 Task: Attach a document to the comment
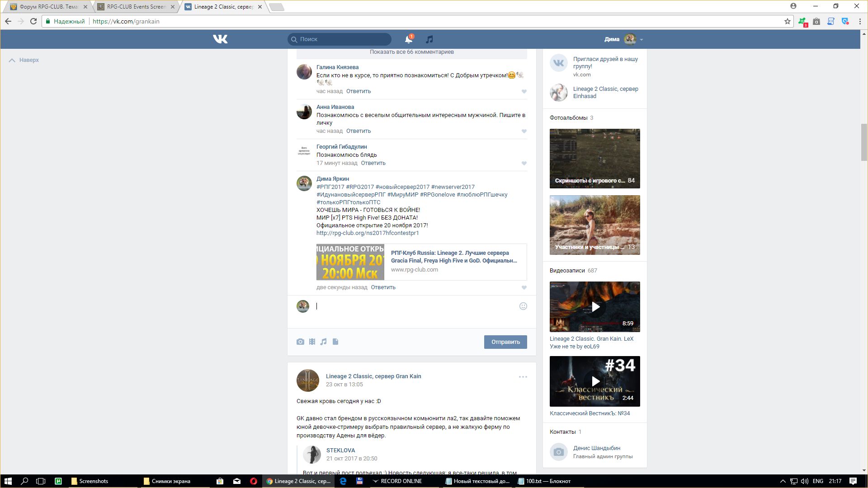335,342
